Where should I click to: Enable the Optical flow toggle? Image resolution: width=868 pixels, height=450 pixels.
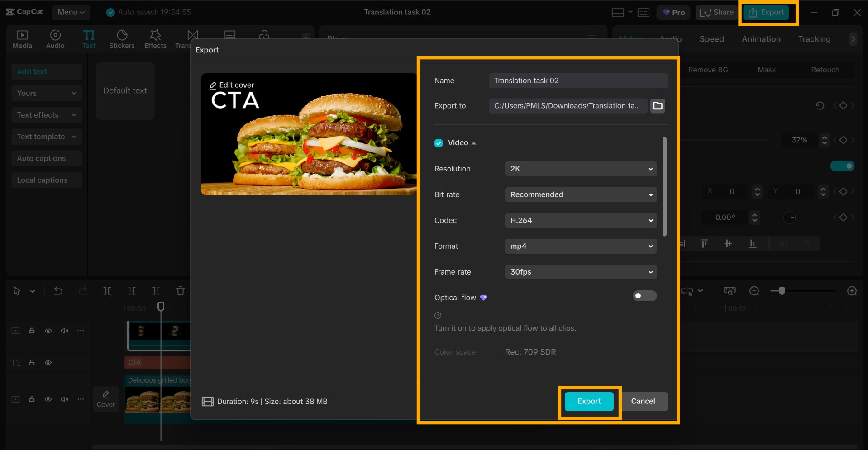pos(644,296)
